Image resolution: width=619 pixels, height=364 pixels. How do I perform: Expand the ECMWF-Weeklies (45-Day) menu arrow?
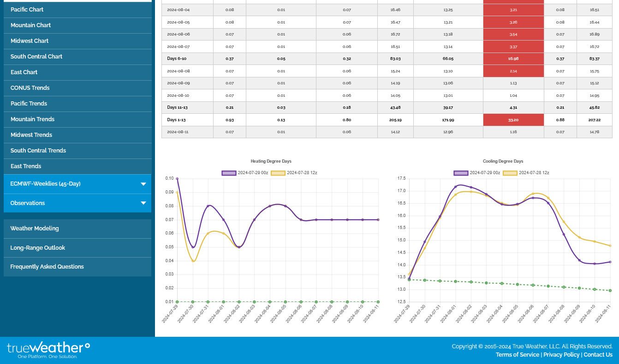point(143,184)
